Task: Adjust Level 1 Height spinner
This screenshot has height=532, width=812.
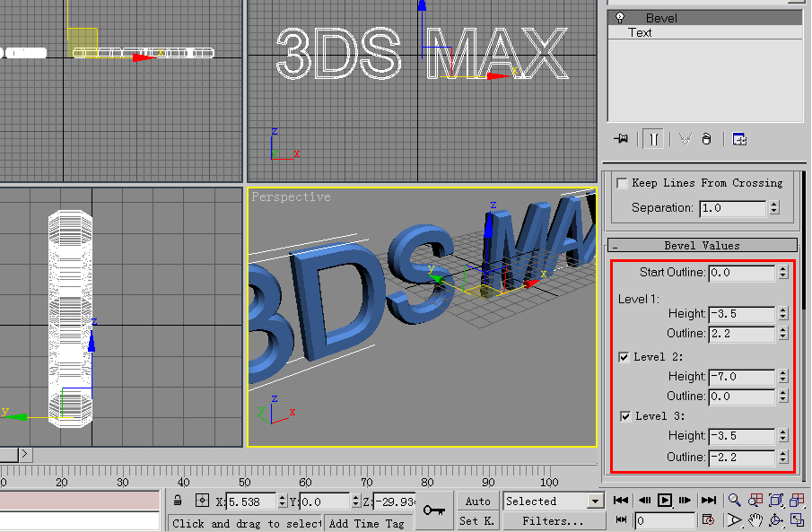Action: pyautogui.click(x=783, y=313)
